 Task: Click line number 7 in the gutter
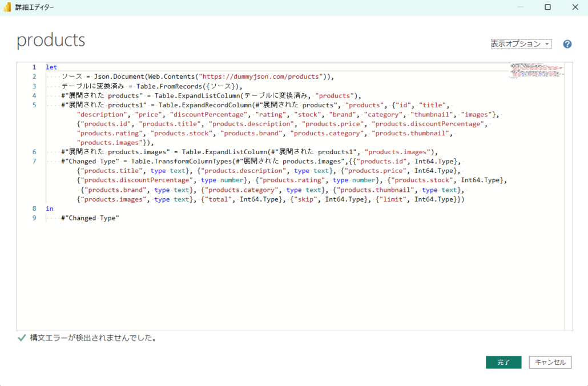coord(34,162)
